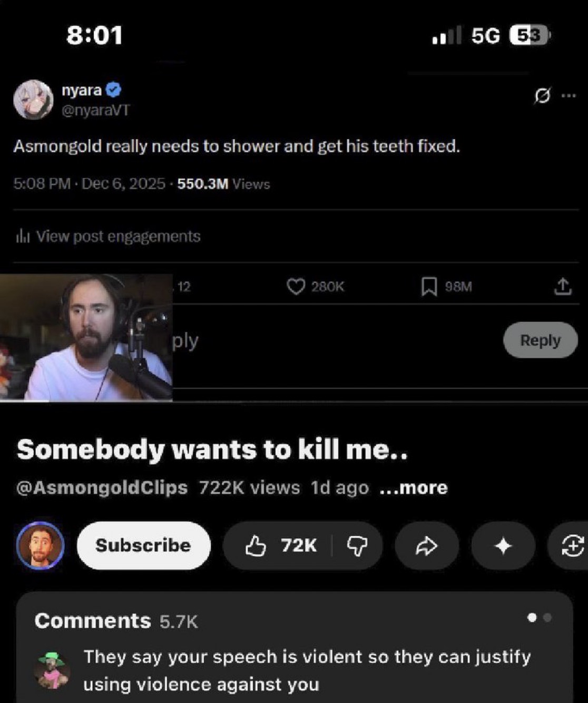Screen dimensions: 588x703
Task: Tap the remix plus icon button
Action: pos(571,546)
